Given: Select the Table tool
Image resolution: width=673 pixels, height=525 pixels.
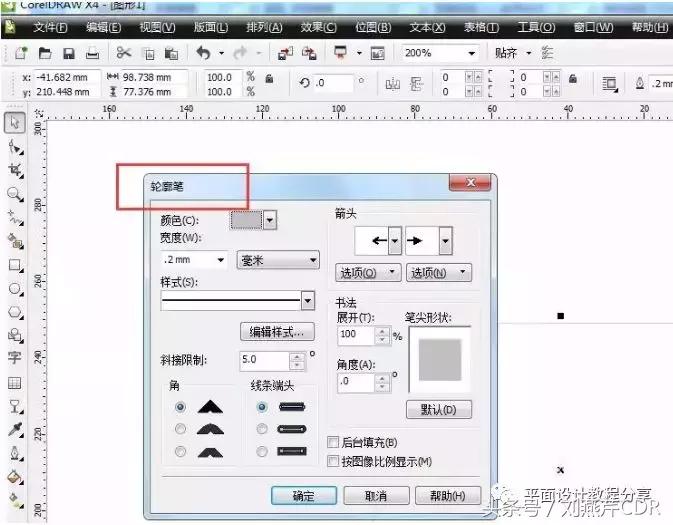Looking at the screenshot, I should click(x=15, y=383).
